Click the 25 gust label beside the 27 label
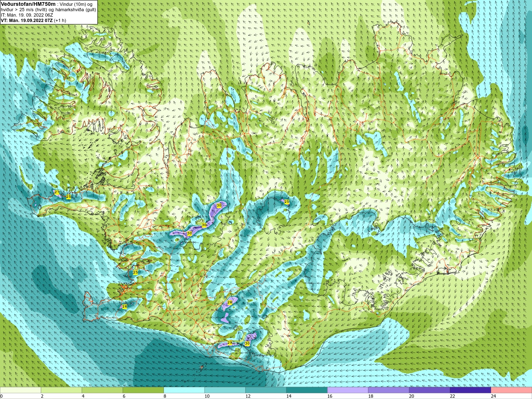This screenshot has width=532, height=399. click(x=68, y=196)
